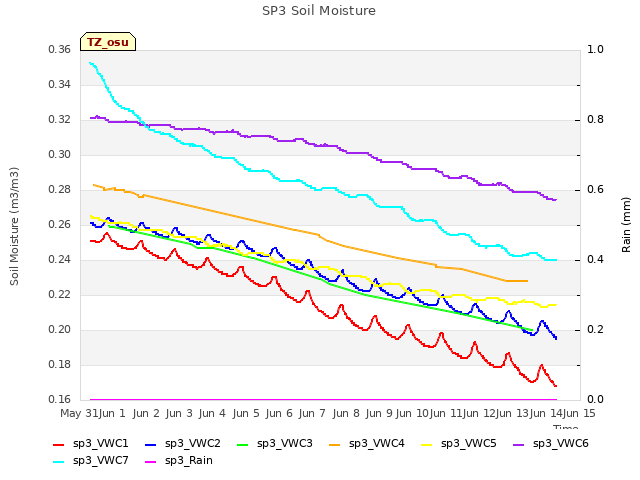Click the red VWC1 curve's final point

coord(556,385)
